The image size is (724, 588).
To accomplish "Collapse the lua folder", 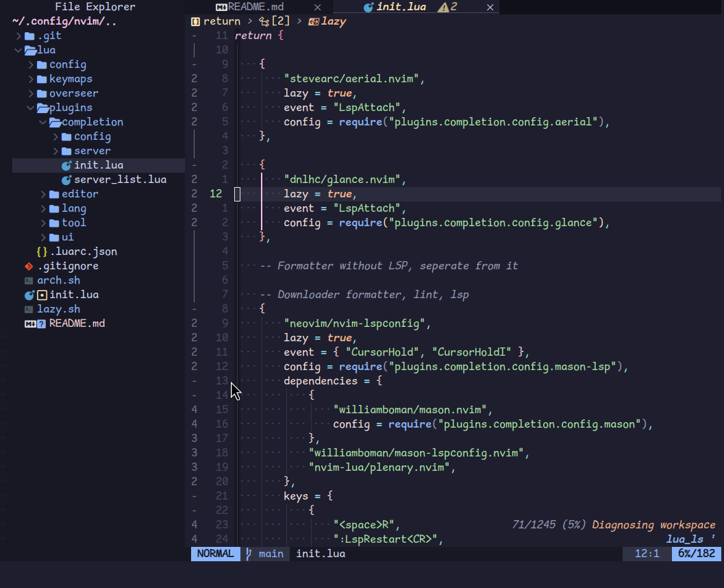I will click(18, 50).
